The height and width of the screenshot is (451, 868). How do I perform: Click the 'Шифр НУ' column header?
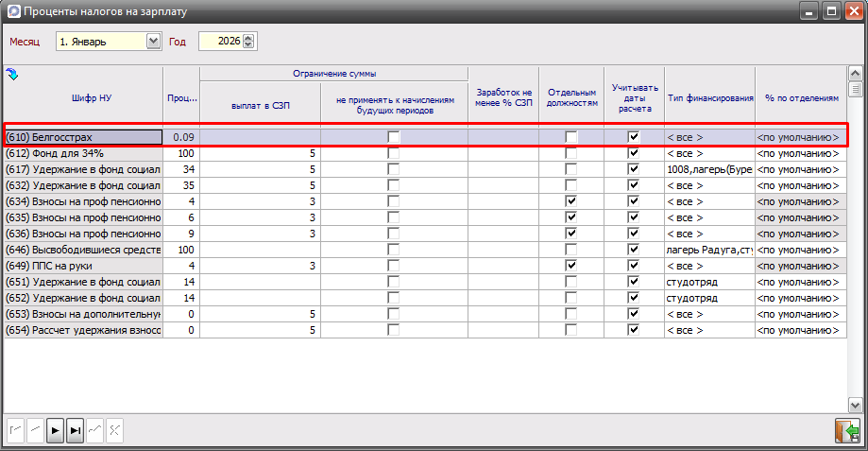83,97
